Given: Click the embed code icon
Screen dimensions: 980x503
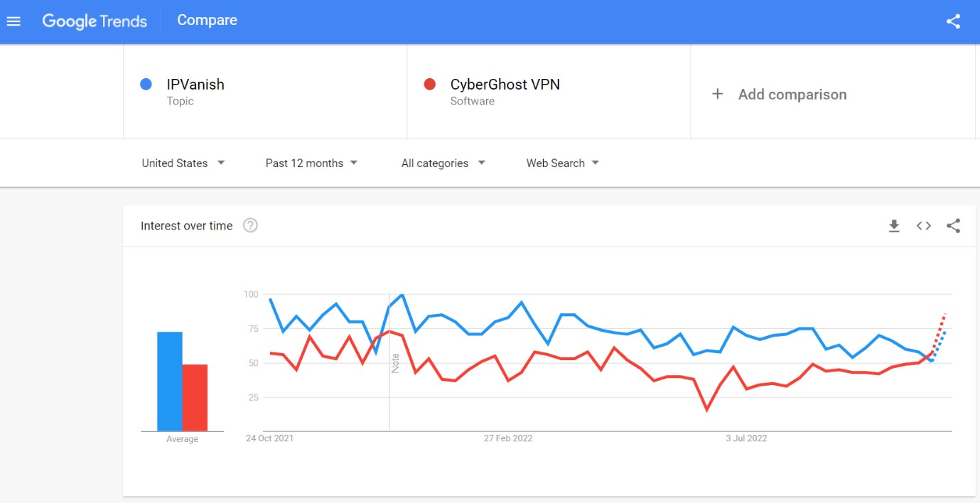Looking at the screenshot, I should (923, 226).
